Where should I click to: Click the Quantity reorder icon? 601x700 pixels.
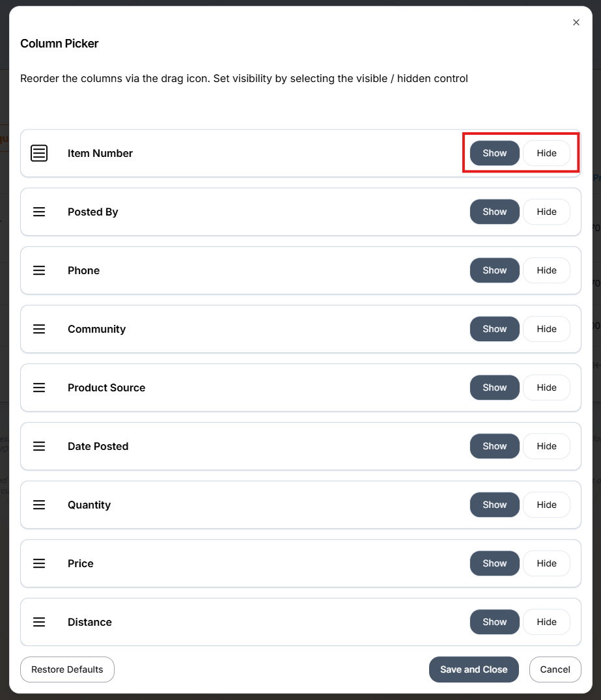point(39,505)
